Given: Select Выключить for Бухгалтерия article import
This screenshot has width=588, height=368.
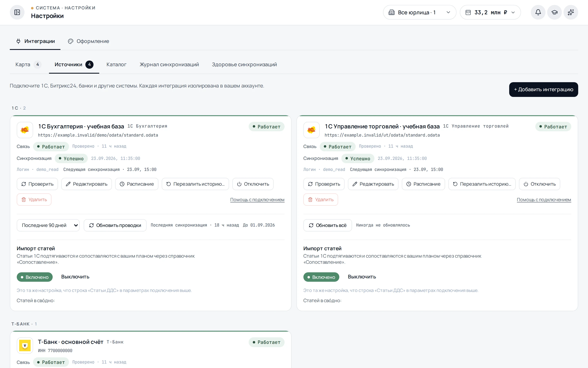Looking at the screenshot, I should coord(75,277).
